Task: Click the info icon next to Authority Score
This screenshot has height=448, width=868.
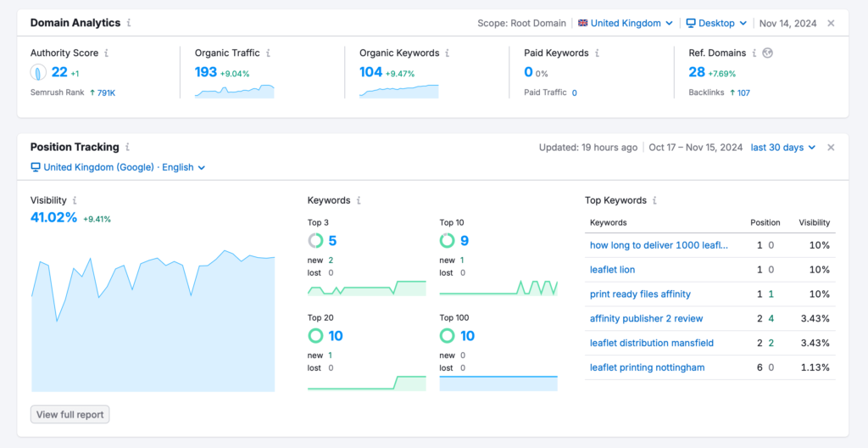Action: tap(106, 53)
